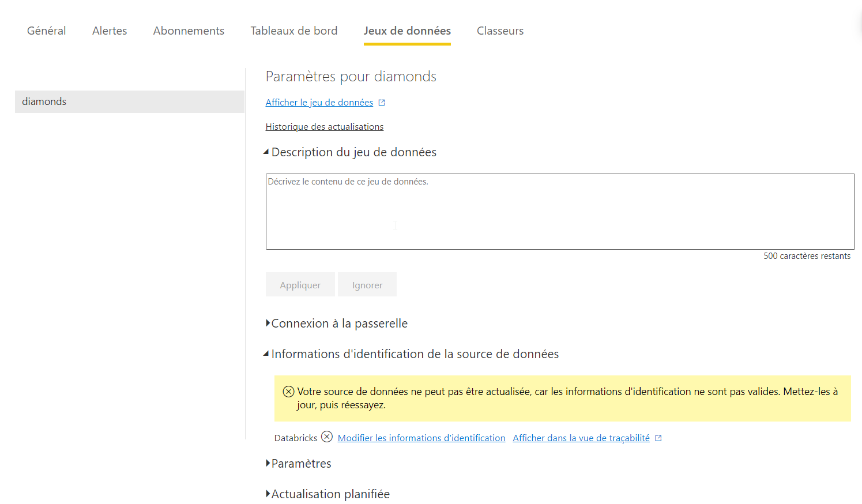Click the warning icon in the yellow banner
The width and height of the screenshot is (862, 504).
tap(288, 391)
